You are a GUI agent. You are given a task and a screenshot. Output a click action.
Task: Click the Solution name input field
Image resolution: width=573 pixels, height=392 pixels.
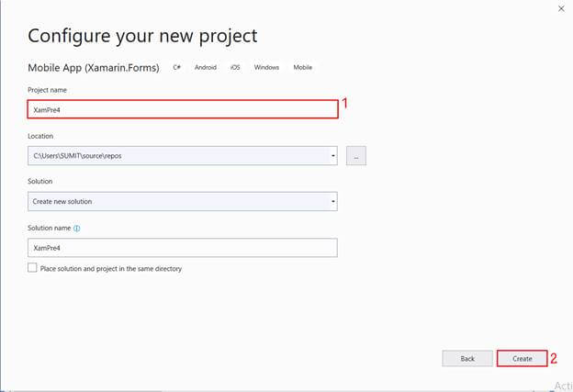183,248
